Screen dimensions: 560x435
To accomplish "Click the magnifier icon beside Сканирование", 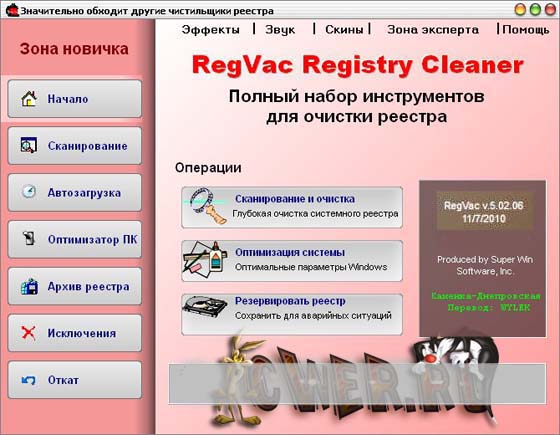I will click(29, 145).
